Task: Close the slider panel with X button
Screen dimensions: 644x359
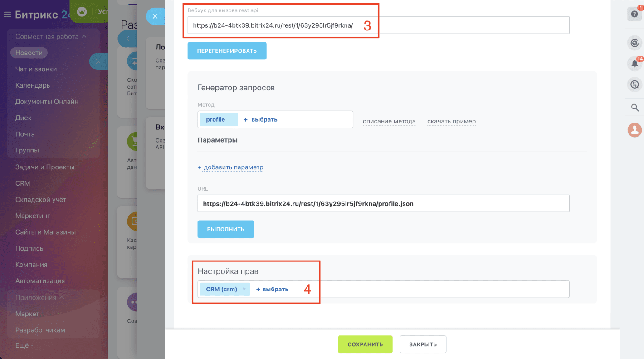Action: click(155, 16)
